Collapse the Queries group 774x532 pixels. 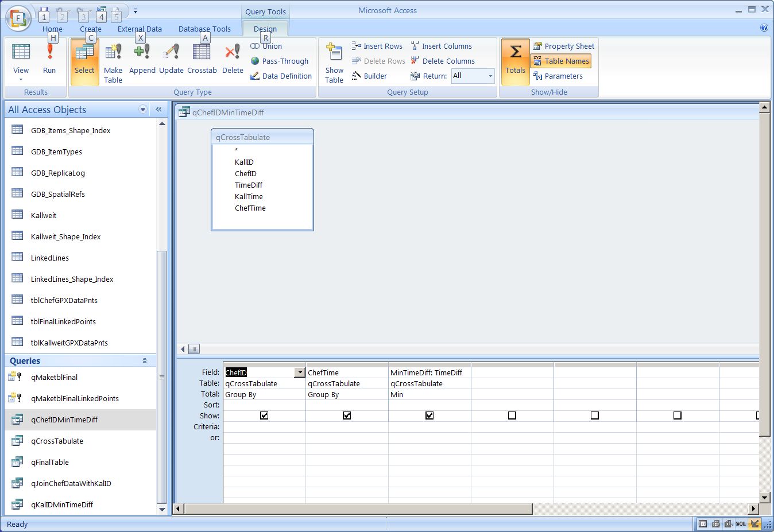coord(145,361)
